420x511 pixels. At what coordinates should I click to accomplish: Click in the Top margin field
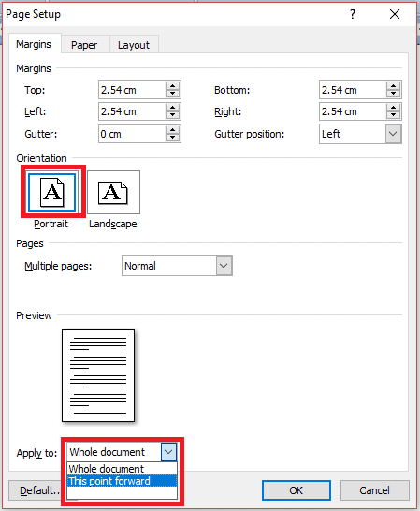pos(132,90)
